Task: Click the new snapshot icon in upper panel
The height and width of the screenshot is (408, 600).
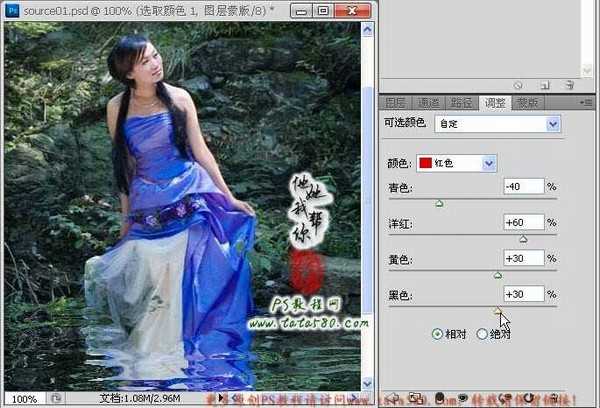Action: click(545, 86)
